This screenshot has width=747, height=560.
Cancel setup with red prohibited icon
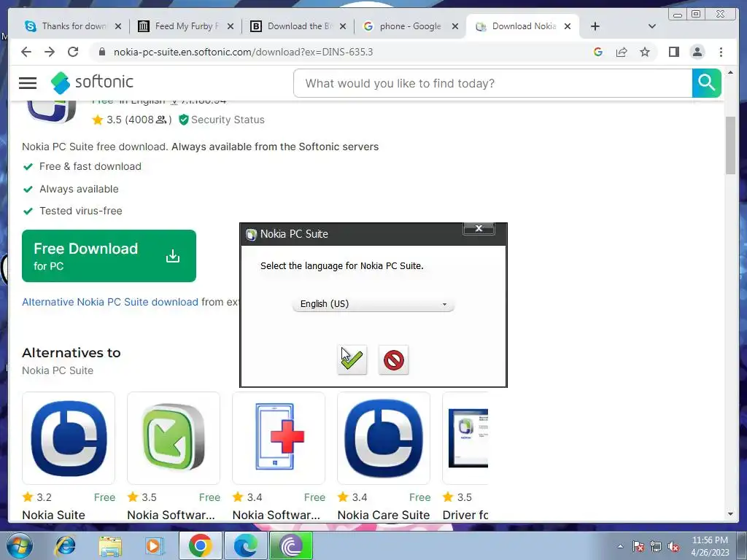pyautogui.click(x=393, y=359)
